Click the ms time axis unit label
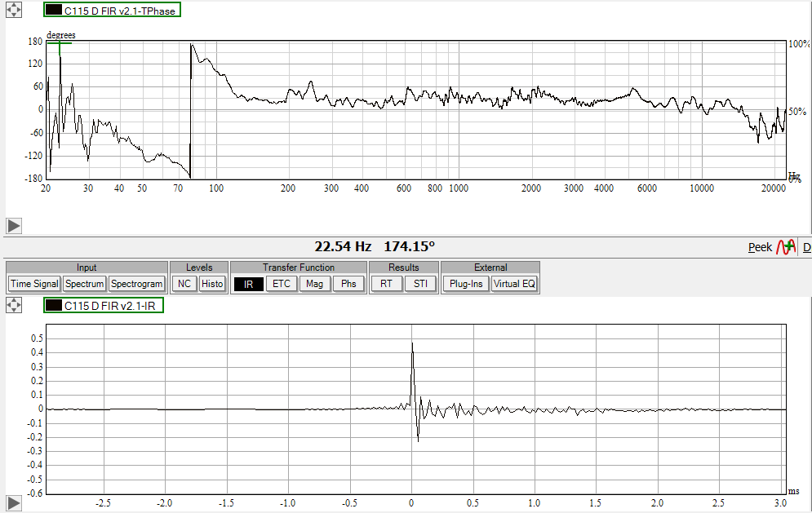 tap(793, 491)
